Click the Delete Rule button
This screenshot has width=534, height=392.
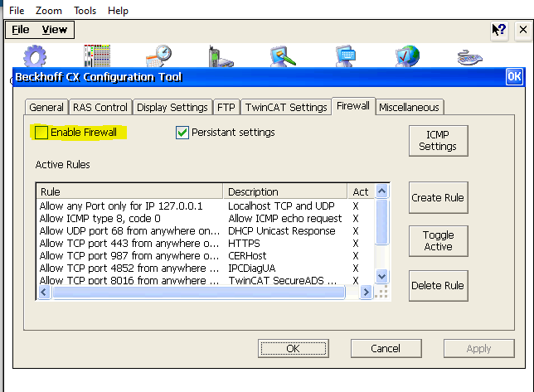point(439,285)
